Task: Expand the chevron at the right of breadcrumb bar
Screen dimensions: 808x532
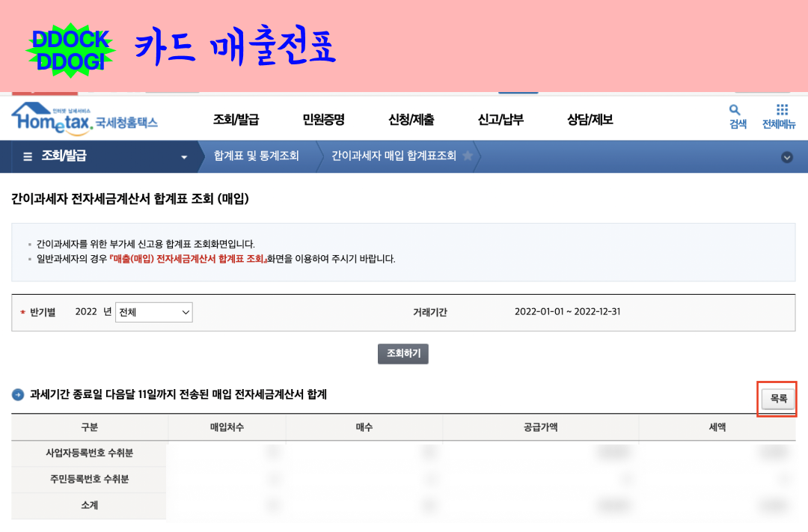Action: point(786,157)
